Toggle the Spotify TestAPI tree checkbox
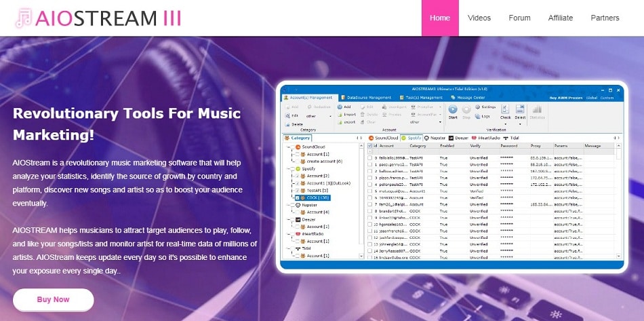644x321 pixels. 298,191
